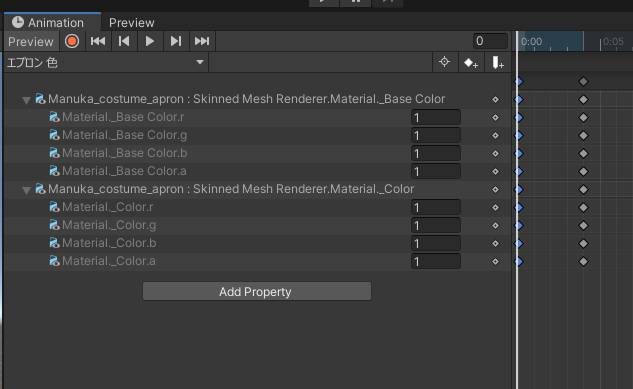Jump to previous keyframe
This screenshot has height=389, width=633.
pyautogui.click(x=124, y=41)
